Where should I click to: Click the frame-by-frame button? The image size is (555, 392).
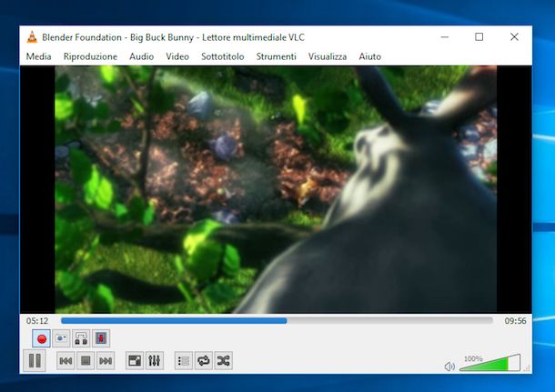(x=101, y=338)
